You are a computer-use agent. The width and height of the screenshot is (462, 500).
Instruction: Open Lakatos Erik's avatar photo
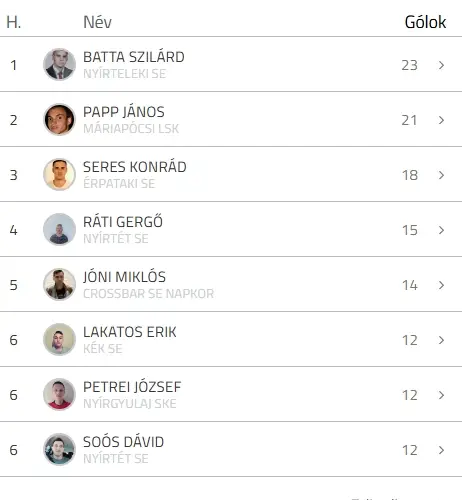click(x=59, y=339)
